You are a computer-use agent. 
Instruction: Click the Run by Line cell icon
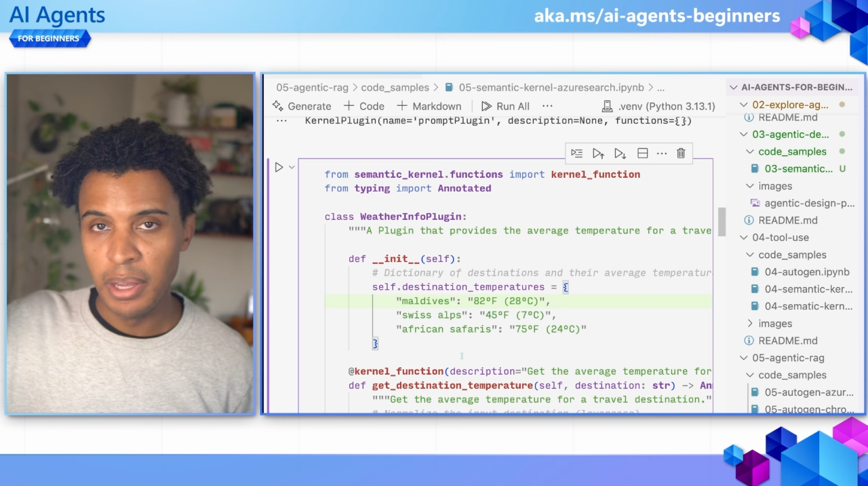pos(576,153)
